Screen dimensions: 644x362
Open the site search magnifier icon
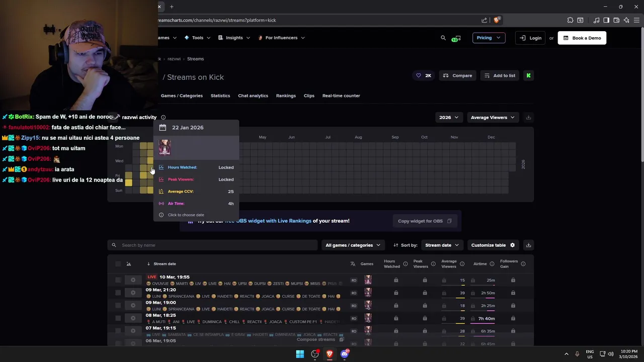coord(443,38)
